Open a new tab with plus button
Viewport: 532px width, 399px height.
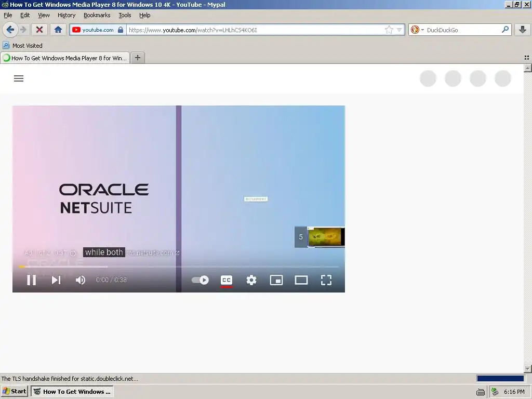(137, 58)
